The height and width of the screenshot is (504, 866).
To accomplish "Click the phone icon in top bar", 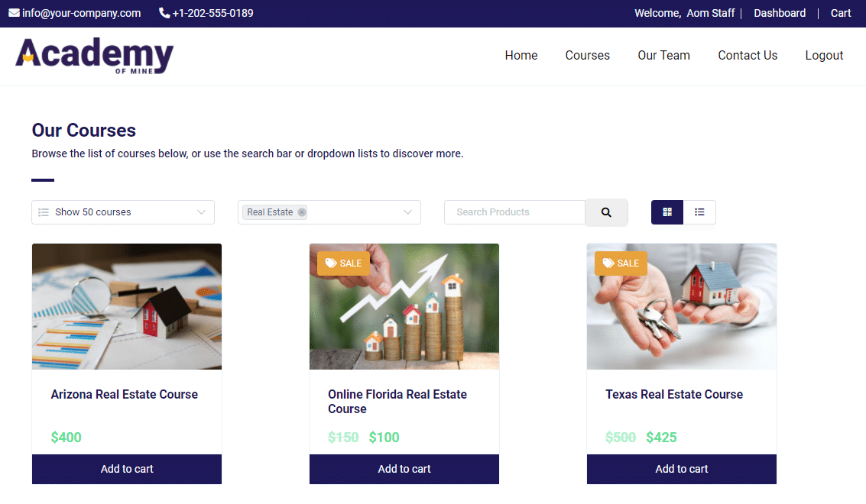I will tap(164, 13).
